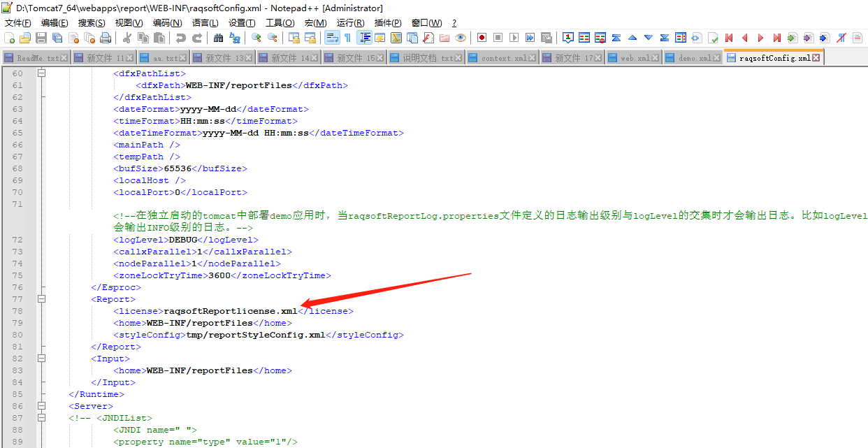
Task: Open the 搜索(S) menu
Action: (x=92, y=23)
